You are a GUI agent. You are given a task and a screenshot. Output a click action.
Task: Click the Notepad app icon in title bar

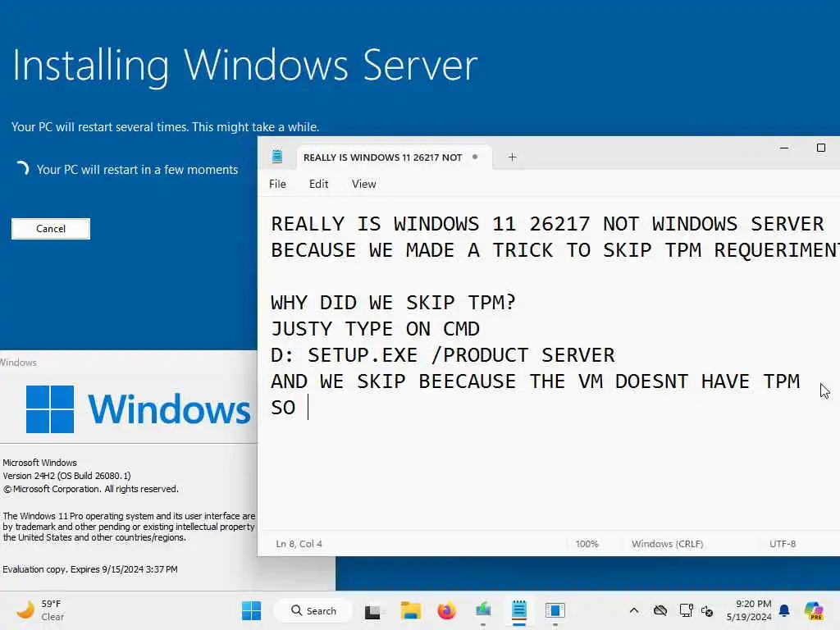pyautogui.click(x=277, y=157)
